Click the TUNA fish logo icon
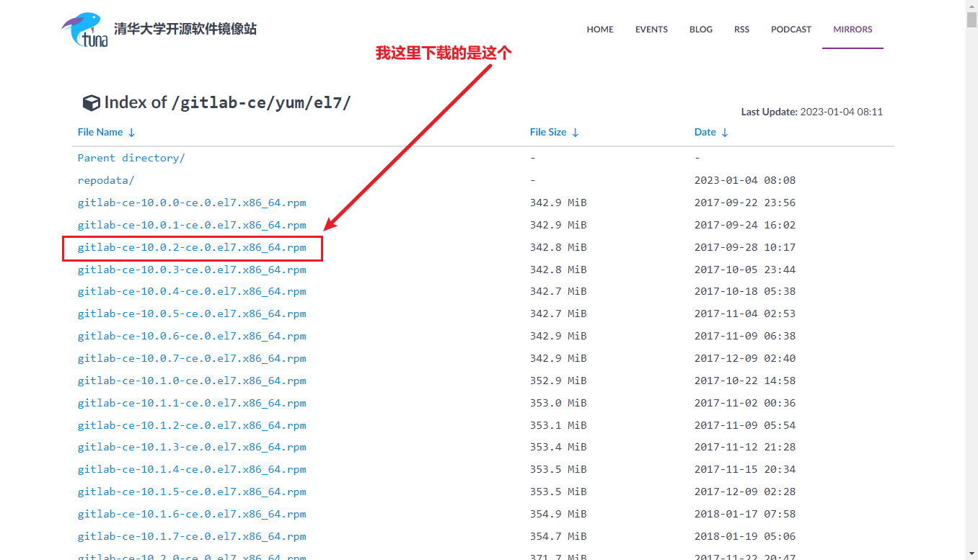The width and height of the screenshot is (978, 560). pyautogui.click(x=85, y=30)
